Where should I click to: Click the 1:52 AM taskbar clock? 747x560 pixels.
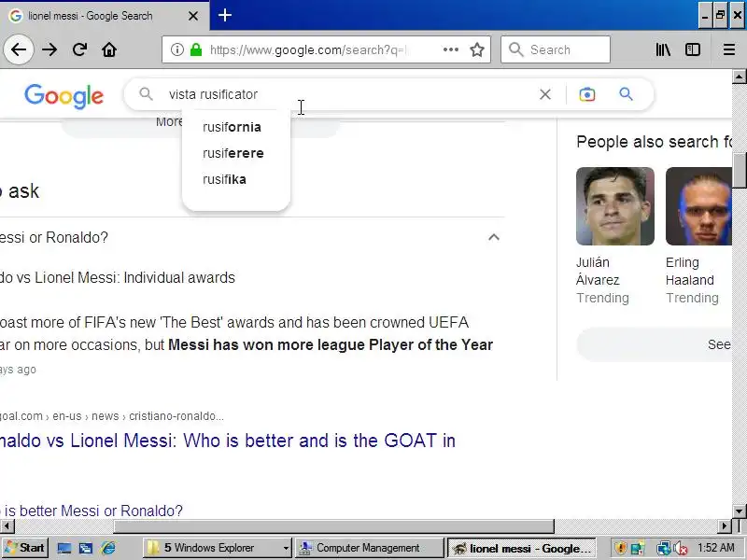(x=715, y=548)
